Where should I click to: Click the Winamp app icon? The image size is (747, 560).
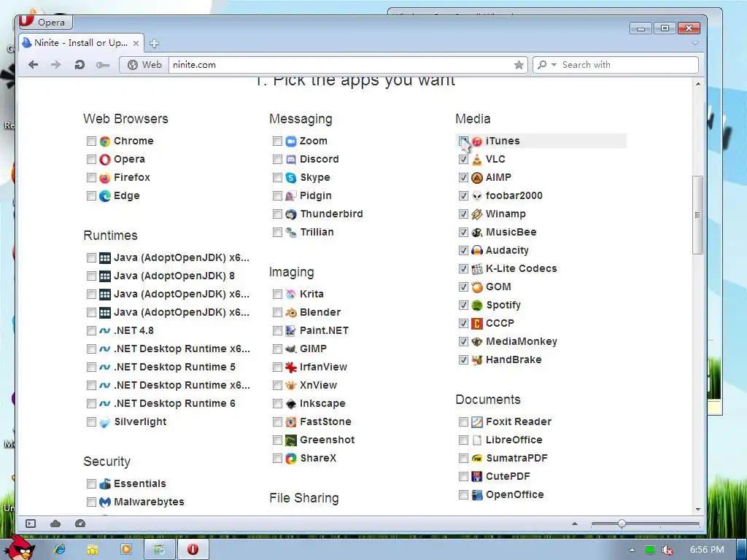[x=477, y=214]
